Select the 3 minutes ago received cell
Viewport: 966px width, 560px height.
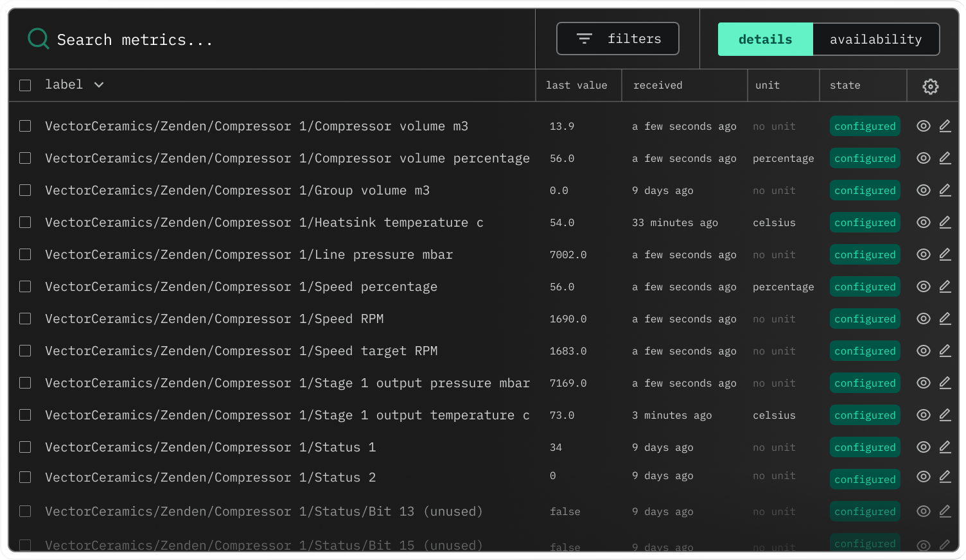[x=671, y=415]
